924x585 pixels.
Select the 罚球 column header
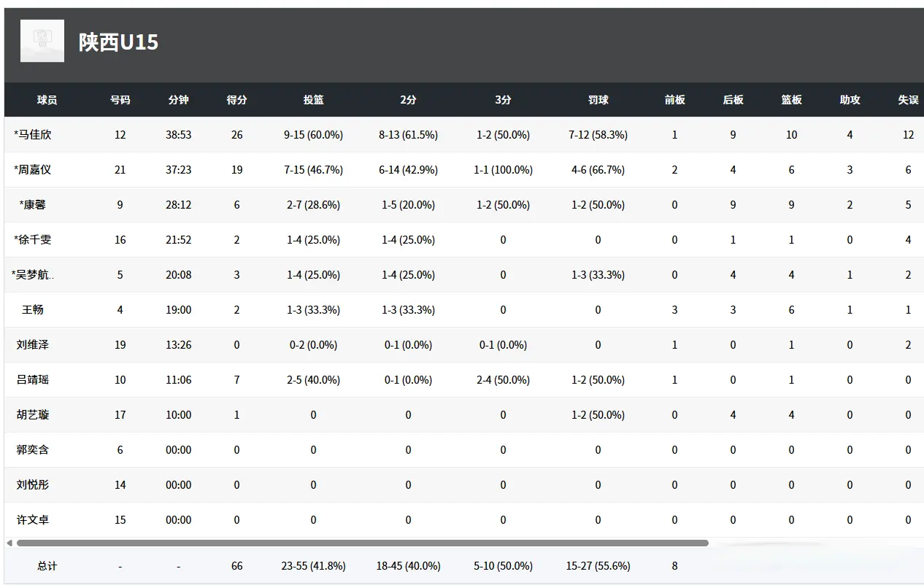(x=598, y=100)
